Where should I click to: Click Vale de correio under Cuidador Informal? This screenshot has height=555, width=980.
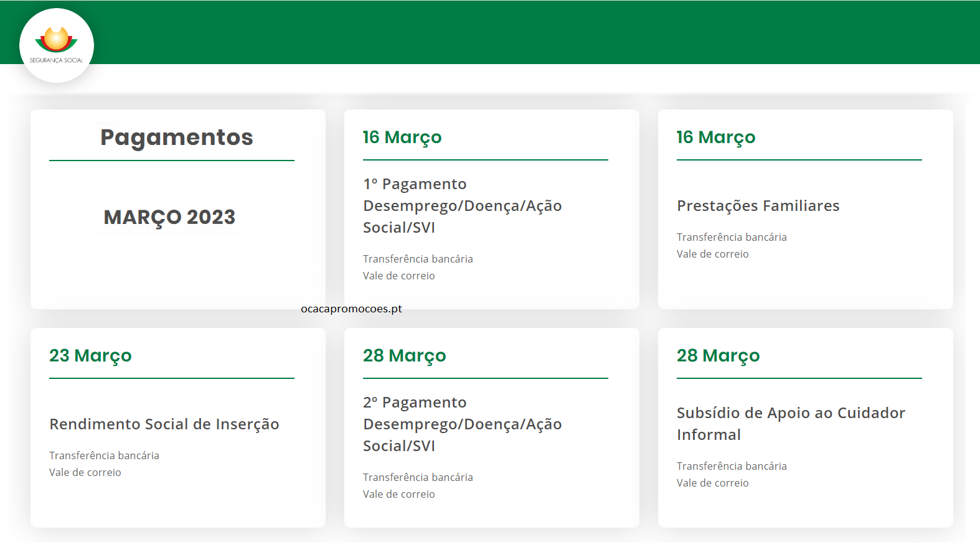point(712,483)
